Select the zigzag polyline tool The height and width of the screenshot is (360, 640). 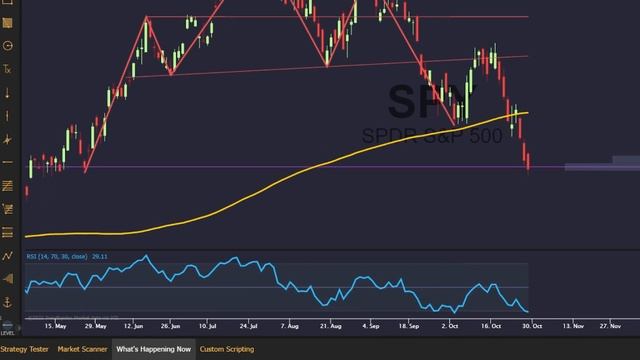click(x=7, y=256)
